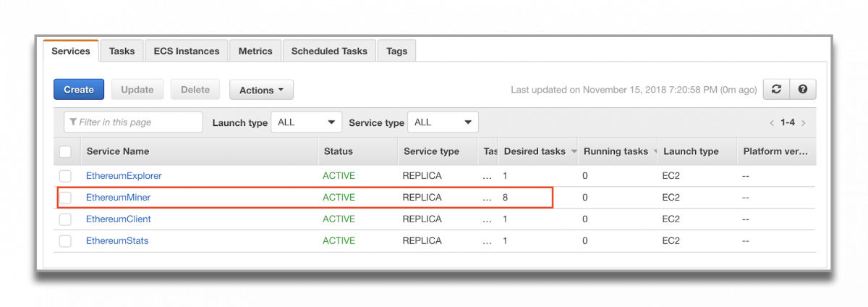
Task: Open help with the question mark icon
Action: [x=802, y=89]
